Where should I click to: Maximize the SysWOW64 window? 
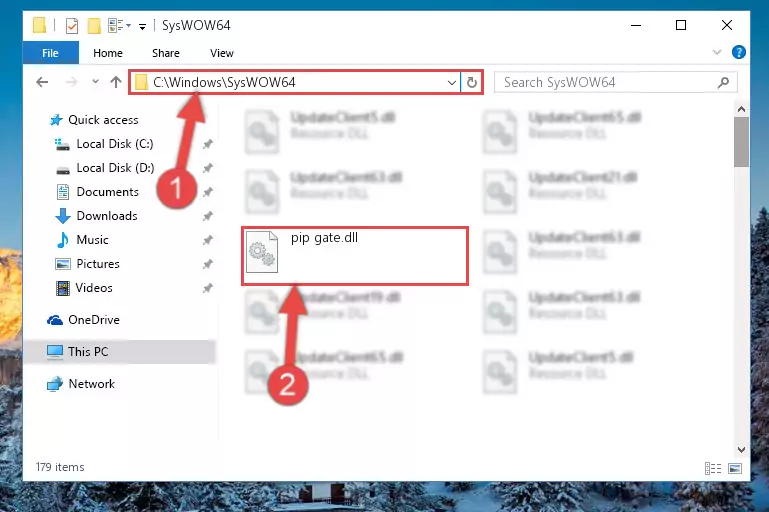[x=681, y=25]
